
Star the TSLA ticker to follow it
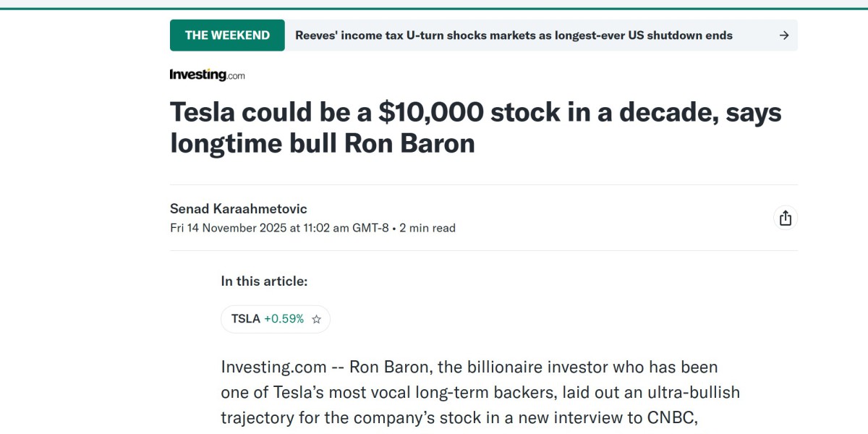315,319
